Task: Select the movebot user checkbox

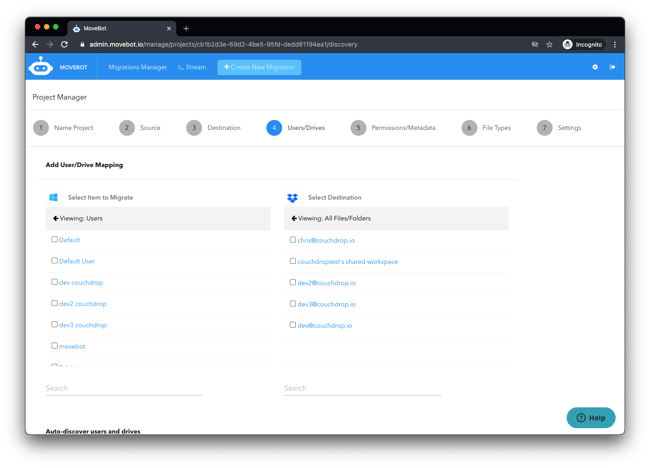Action: point(55,346)
